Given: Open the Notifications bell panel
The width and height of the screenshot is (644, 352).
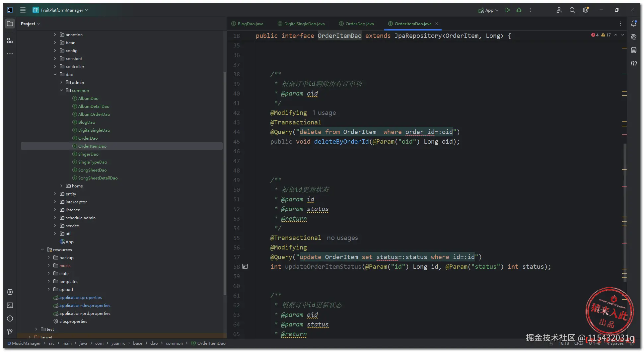Looking at the screenshot, I should click(634, 24).
